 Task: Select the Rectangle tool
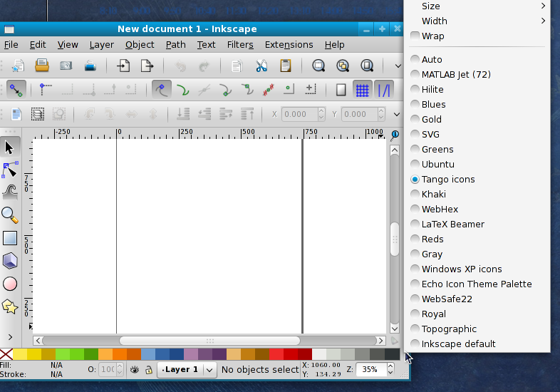click(10, 238)
